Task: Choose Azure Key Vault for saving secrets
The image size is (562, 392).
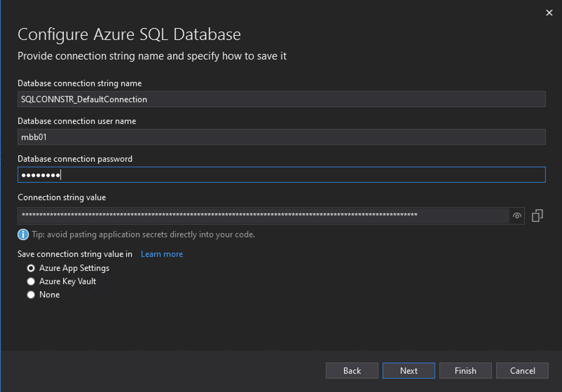Action: [31, 281]
